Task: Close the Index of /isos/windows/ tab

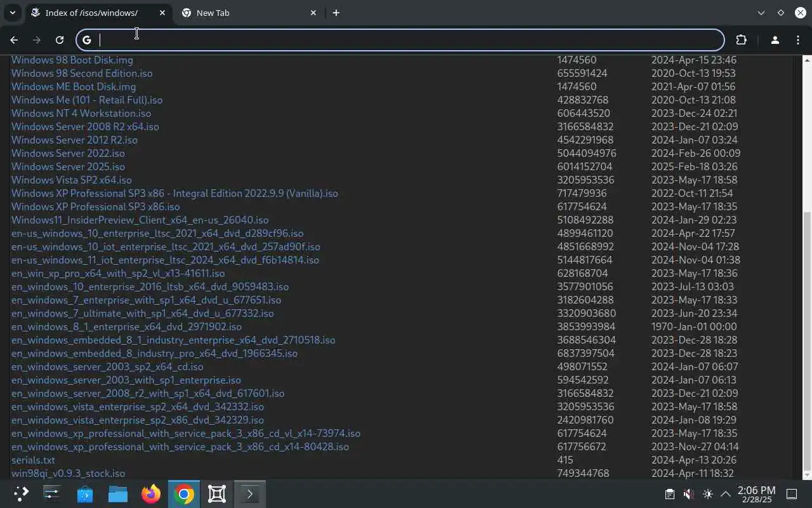Action: [162, 13]
